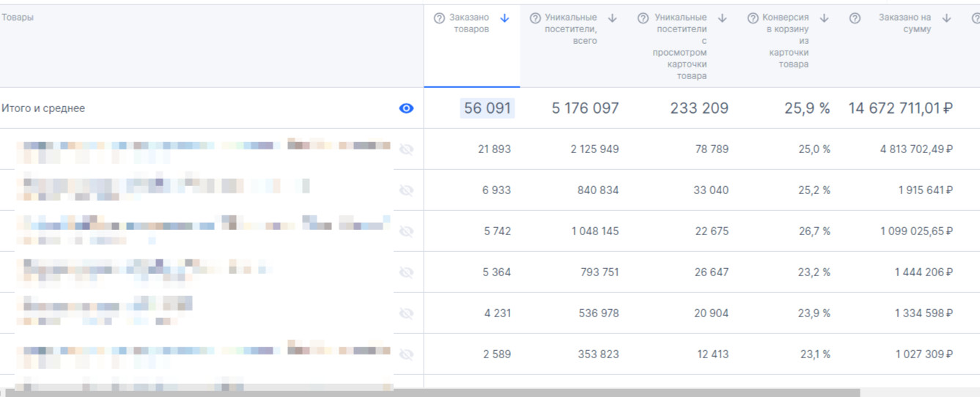Click sum cell 4 813 702,49 ₽
The height and width of the screenshot is (397, 980).
[916, 149]
